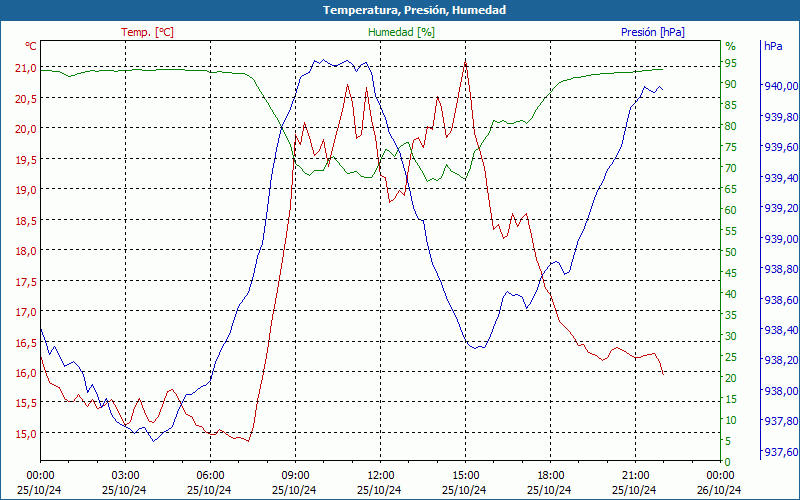Click the "12:00" time axis label

tap(380, 476)
